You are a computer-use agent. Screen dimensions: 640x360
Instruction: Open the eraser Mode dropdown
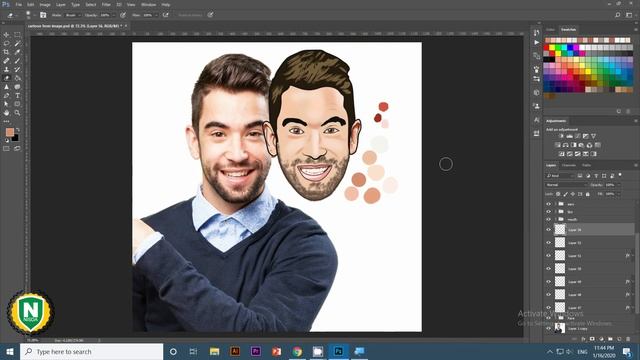click(x=72, y=15)
